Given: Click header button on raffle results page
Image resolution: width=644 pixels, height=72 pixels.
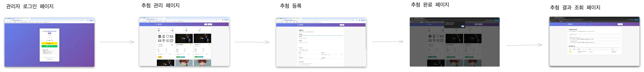Looking at the screenshot, I should pos(620,24).
